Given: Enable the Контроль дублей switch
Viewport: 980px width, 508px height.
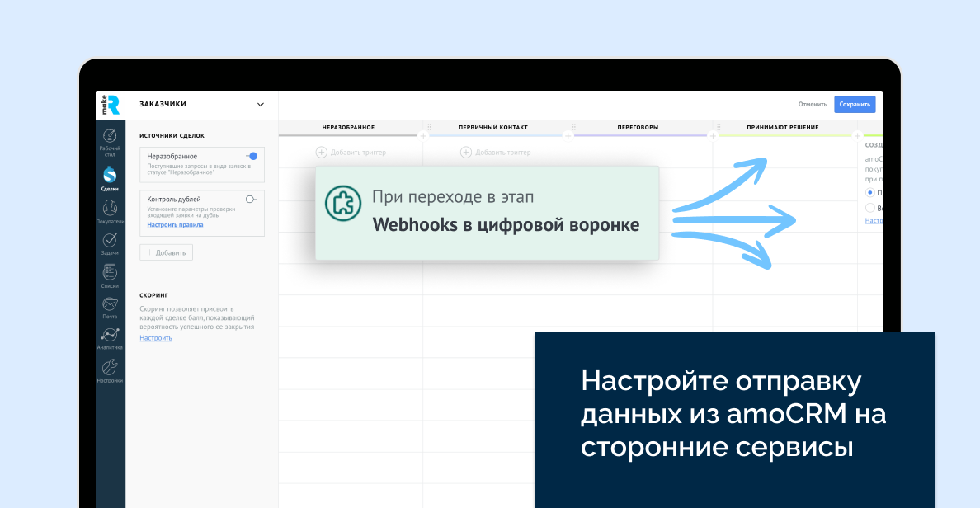Looking at the screenshot, I should coord(252,200).
